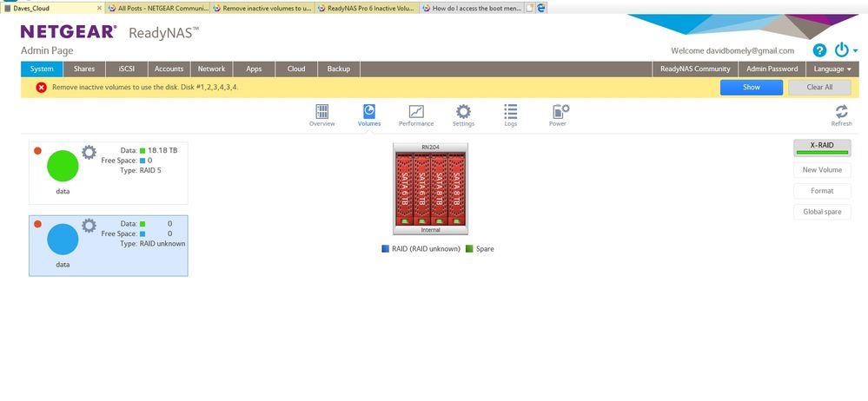Viewport: 868px width, 401px height.
Task: Open gear menu of RAID unknown data volume
Action: [x=89, y=225]
